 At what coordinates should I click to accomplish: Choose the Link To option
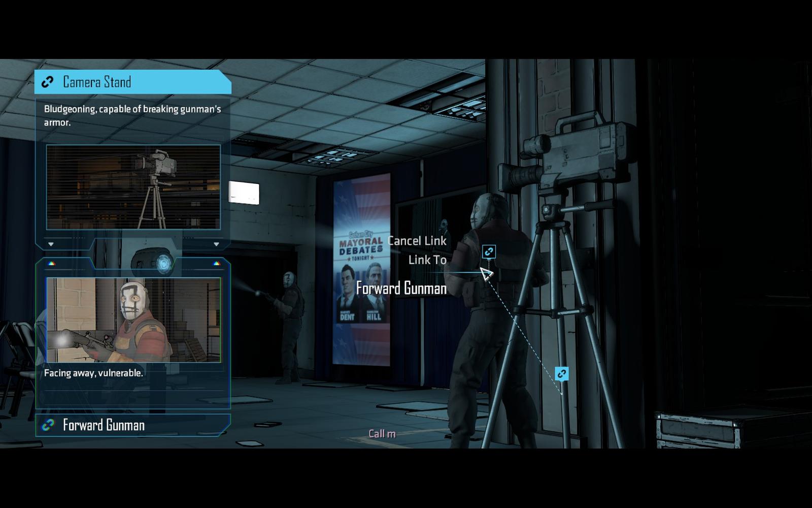427,260
